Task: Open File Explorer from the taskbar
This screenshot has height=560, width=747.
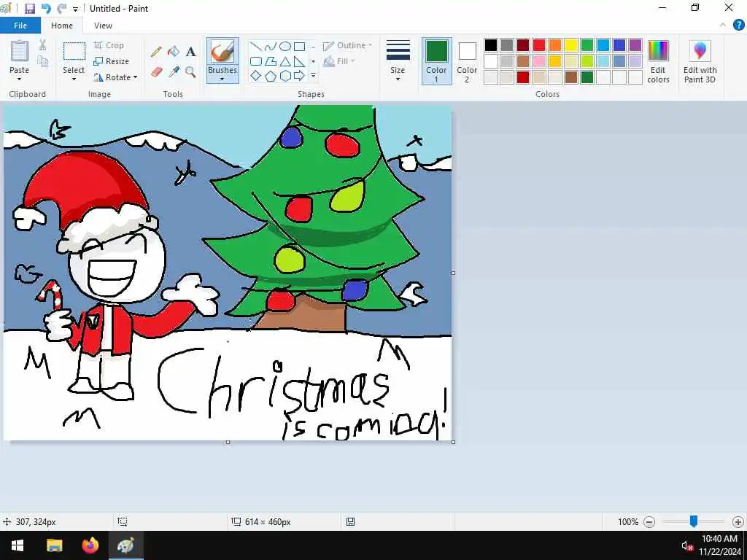Action: (54, 545)
